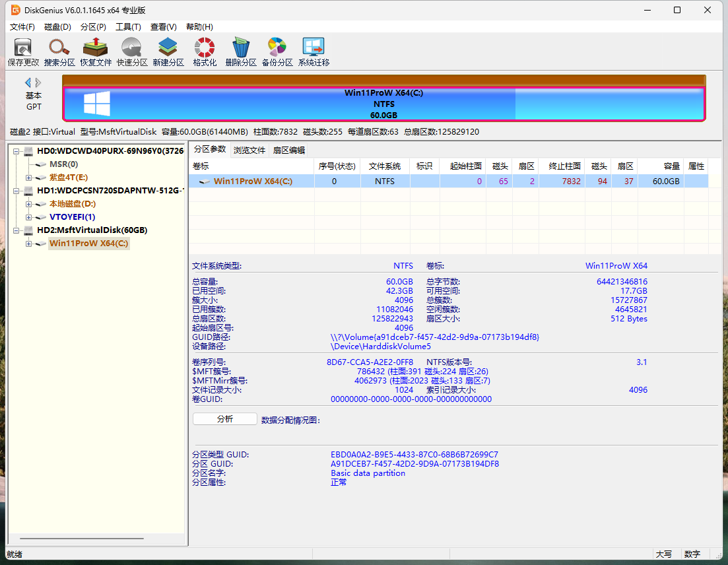Viewport: 728px width, 565px height.
Task: Click the 容量 column header
Action: tap(661, 166)
